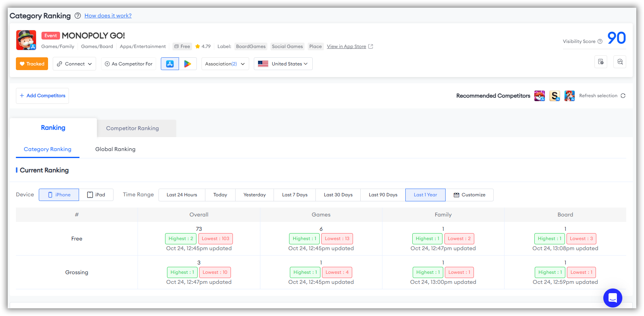Choose the Today time range

(220, 195)
